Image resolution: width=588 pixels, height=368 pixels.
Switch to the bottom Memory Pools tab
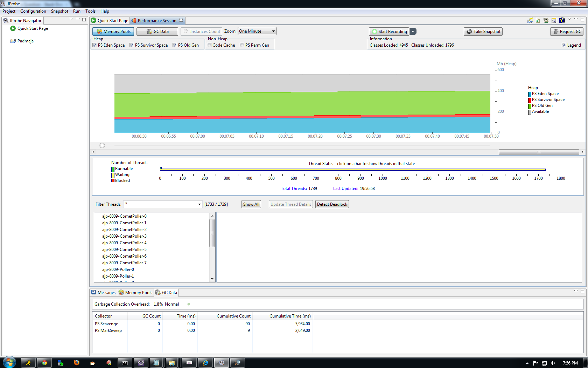click(136, 293)
